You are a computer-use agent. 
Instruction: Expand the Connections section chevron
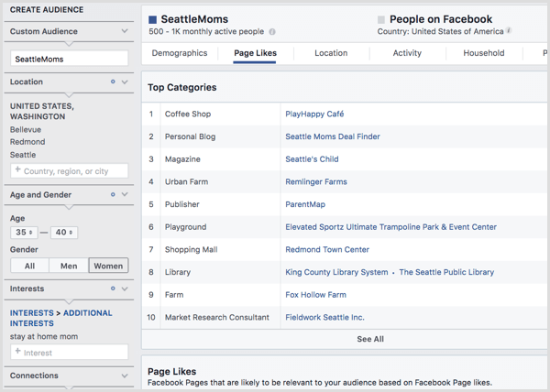click(125, 376)
